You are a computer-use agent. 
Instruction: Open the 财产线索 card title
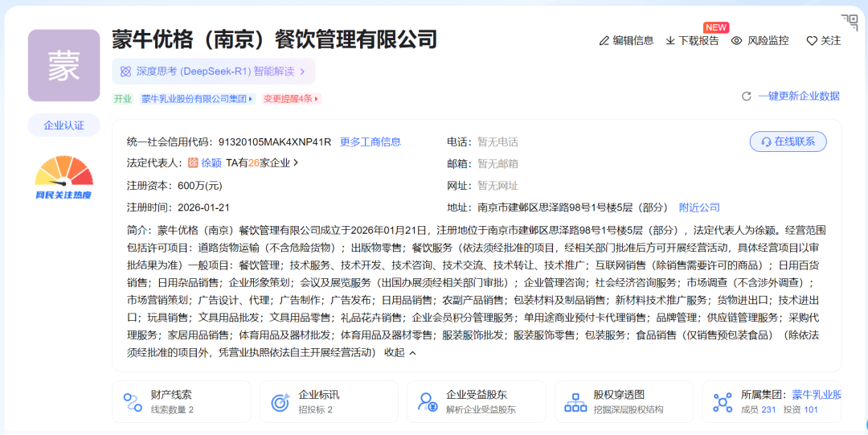172,395
